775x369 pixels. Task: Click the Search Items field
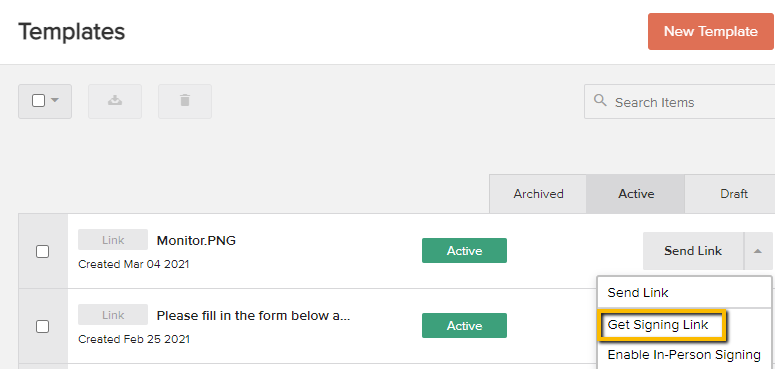[x=680, y=102]
